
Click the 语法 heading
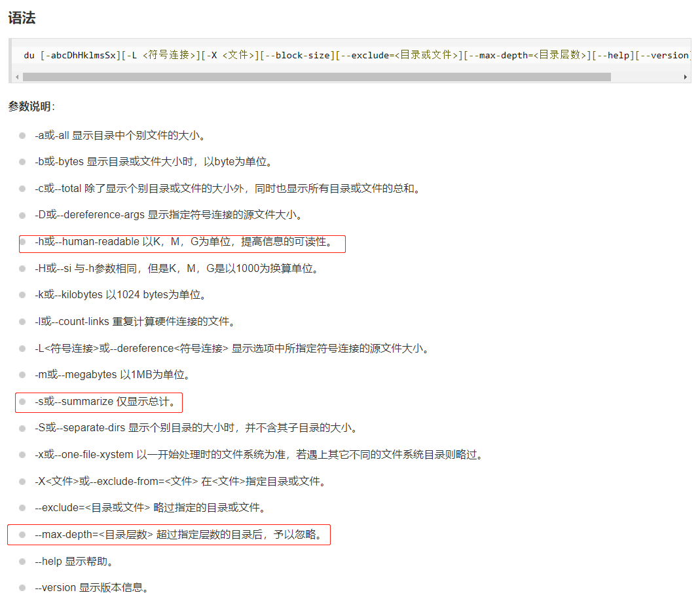point(22,18)
